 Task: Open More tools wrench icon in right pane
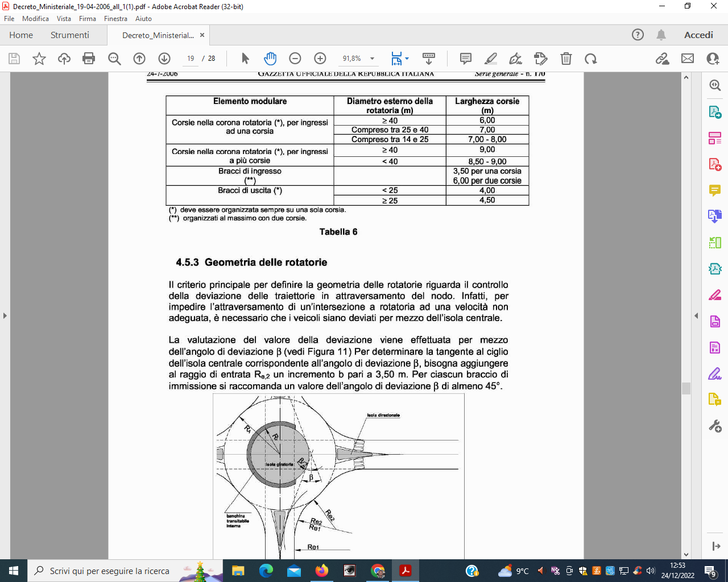pyautogui.click(x=715, y=426)
